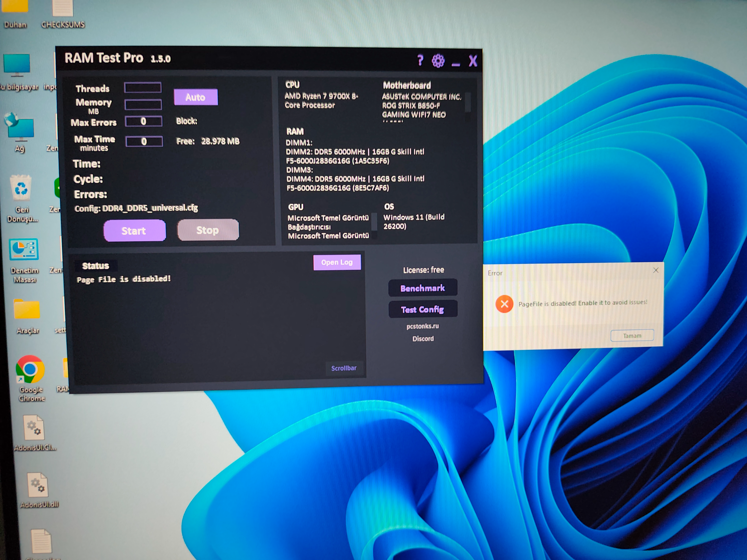Image resolution: width=747 pixels, height=560 pixels.
Task: Click the 'ROG STRIX B850-F' motherboard text
Action: point(411,105)
